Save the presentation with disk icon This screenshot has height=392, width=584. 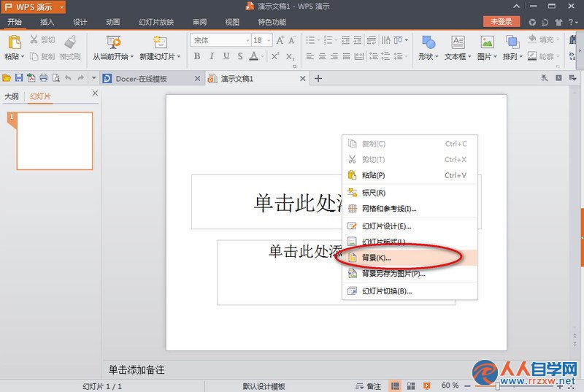click(19, 78)
